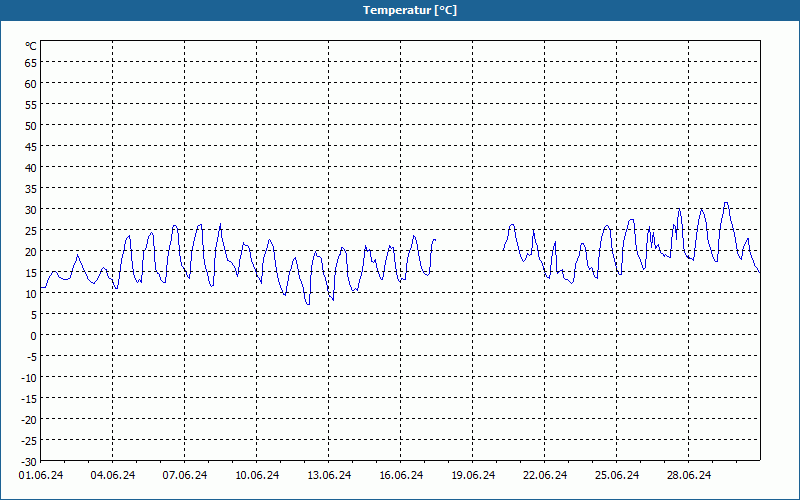Image resolution: width=800 pixels, height=500 pixels.
Task: Click the 0 value on temperature axis
Action: pos(34,336)
